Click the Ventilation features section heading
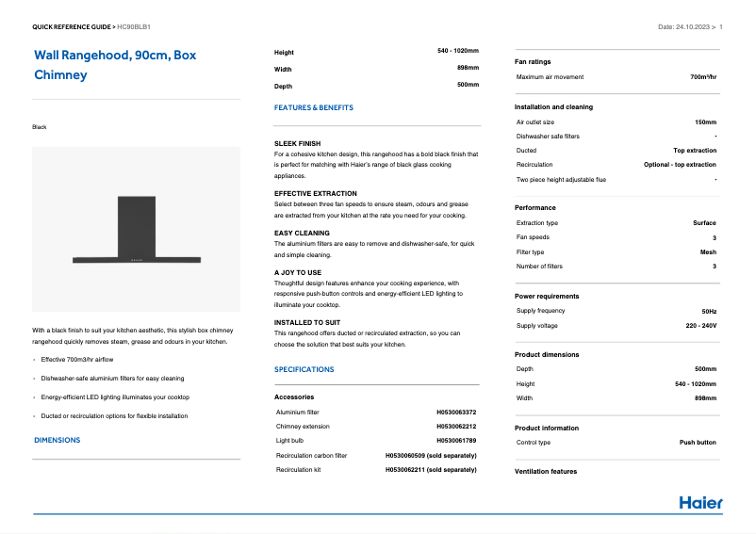Screen dimensions: 756x534 tap(546, 471)
